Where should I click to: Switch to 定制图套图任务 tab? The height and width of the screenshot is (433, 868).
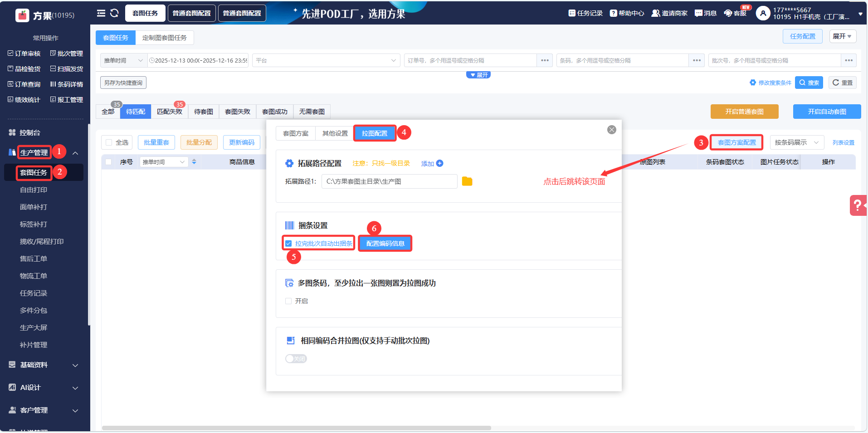tap(165, 38)
